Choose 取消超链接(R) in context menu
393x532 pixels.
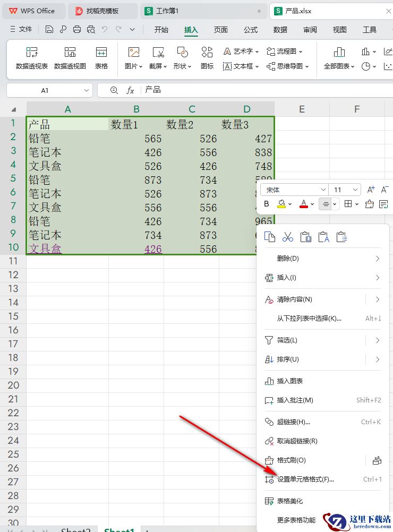pos(323,441)
